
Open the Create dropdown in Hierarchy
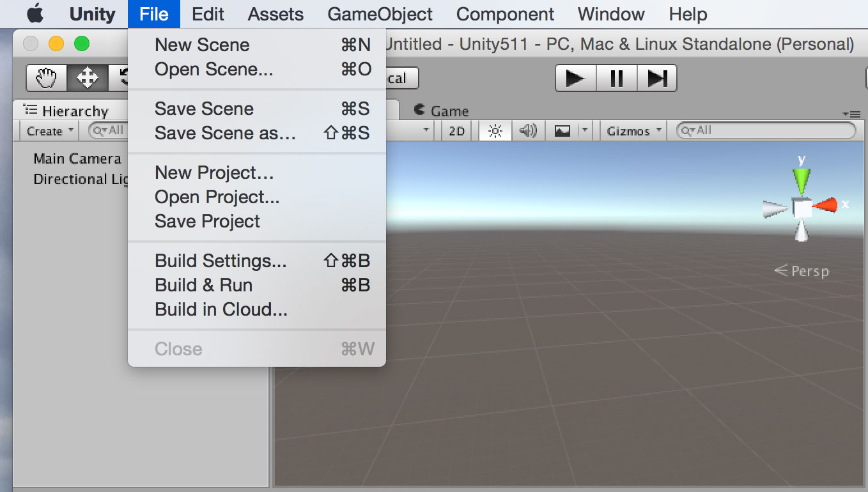tap(49, 131)
